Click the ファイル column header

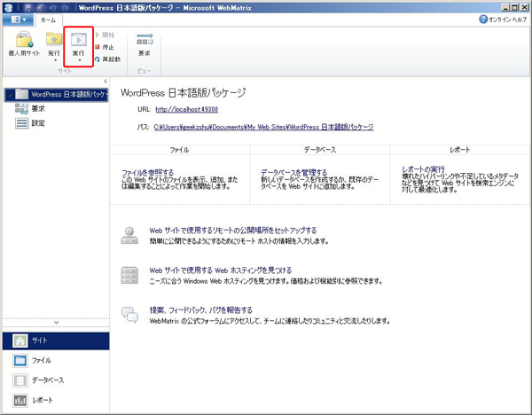(x=179, y=150)
